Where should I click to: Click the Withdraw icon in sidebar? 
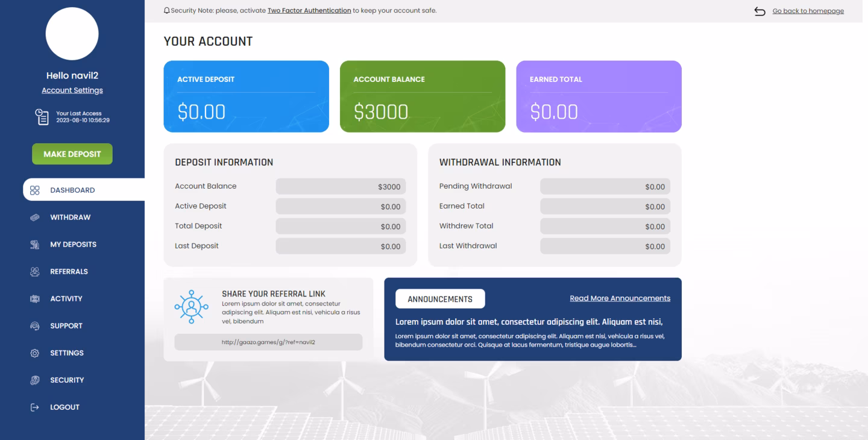(x=35, y=218)
